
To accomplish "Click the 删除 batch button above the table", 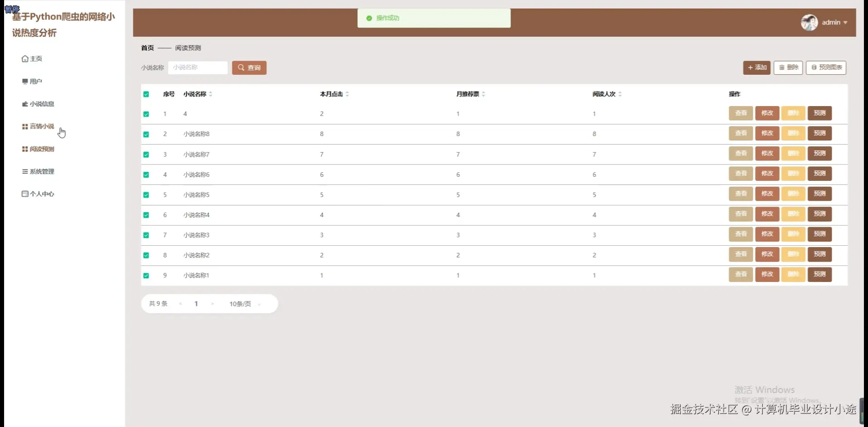I will coord(788,68).
